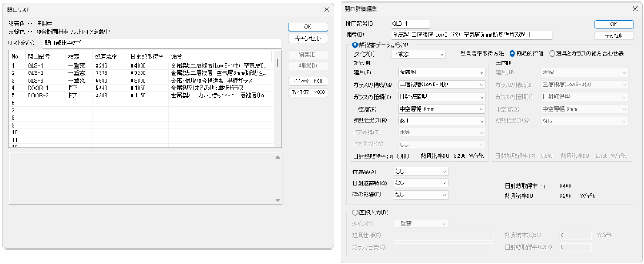Click the 開口記号(S) input field

pos(410,24)
